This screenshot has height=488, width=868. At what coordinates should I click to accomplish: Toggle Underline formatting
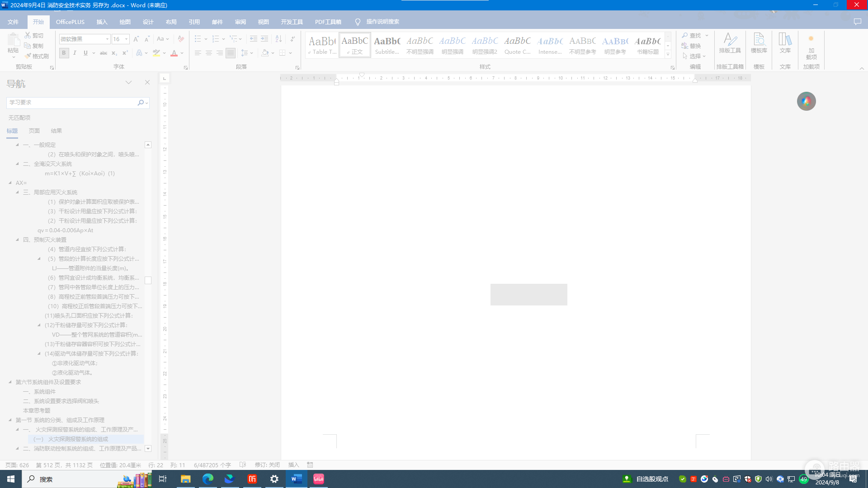[85, 53]
